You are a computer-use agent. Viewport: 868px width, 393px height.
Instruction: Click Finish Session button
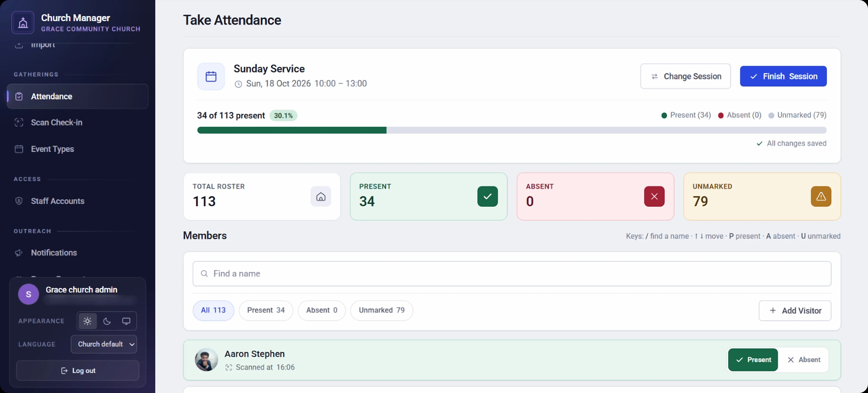(783, 76)
